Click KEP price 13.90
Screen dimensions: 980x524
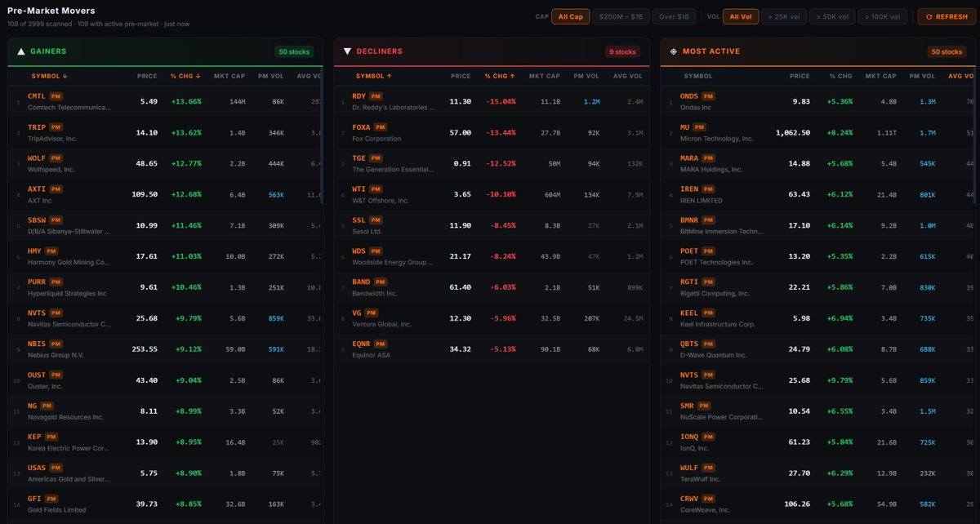click(x=146, y=442)
